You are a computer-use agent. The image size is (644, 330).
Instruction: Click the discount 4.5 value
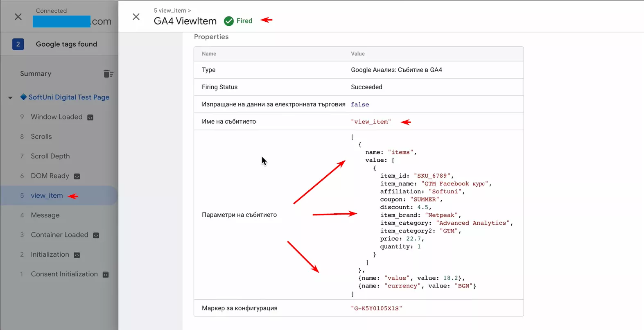423,207
